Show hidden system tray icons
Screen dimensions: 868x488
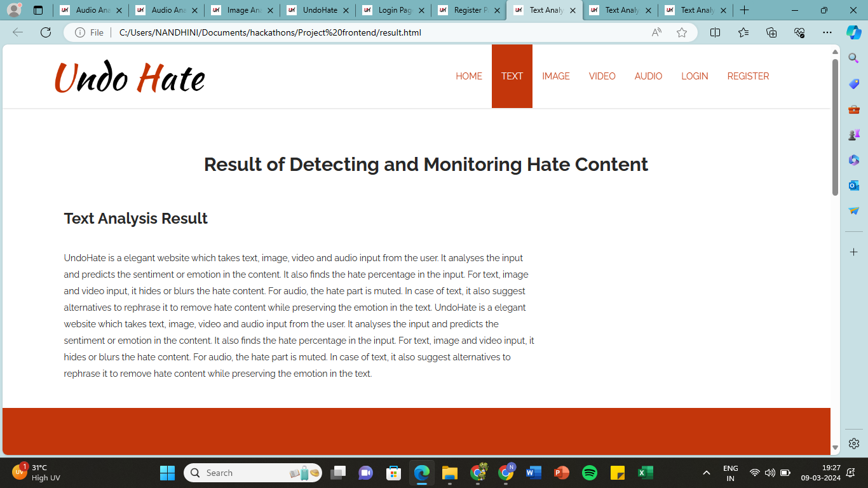point(706,473)
